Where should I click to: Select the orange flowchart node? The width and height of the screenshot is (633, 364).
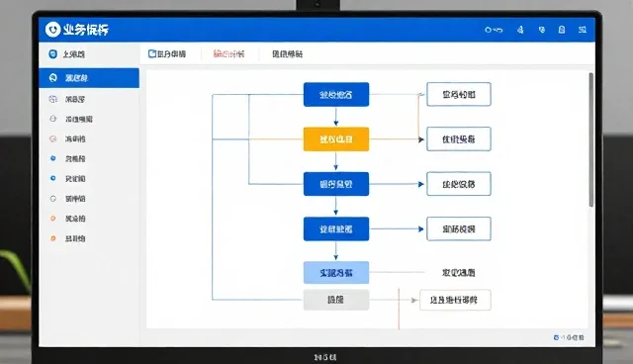click(x=336, y=139)
